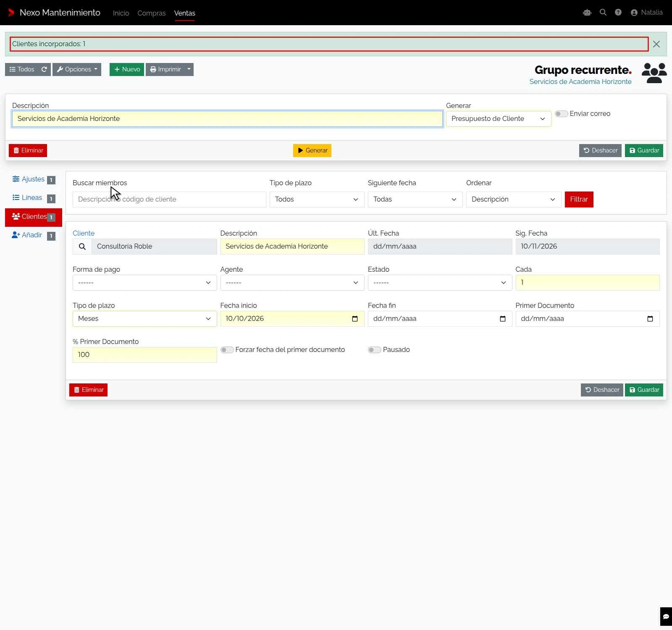Toggle Forzar fecha del primer documento

(227, 350)
